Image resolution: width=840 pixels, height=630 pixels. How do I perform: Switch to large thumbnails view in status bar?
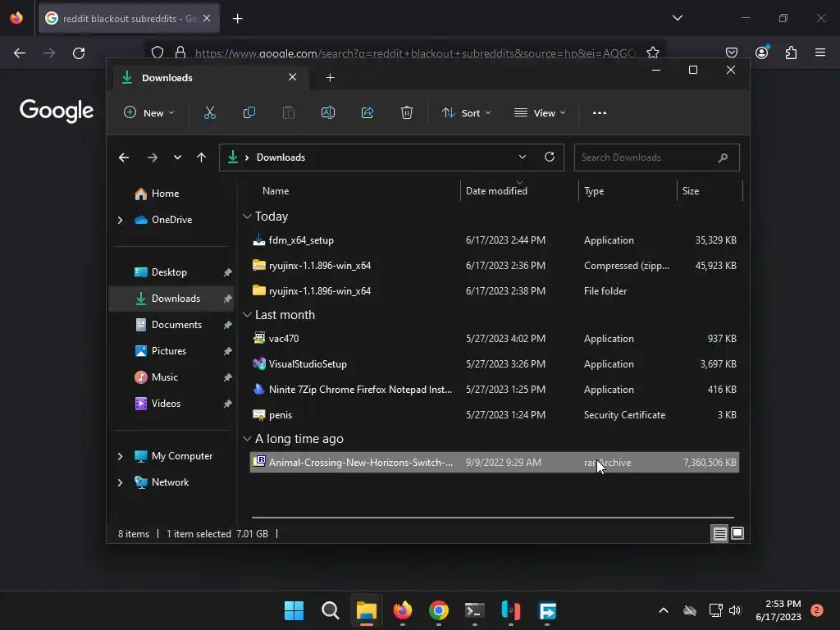click(x=737, y=533)
